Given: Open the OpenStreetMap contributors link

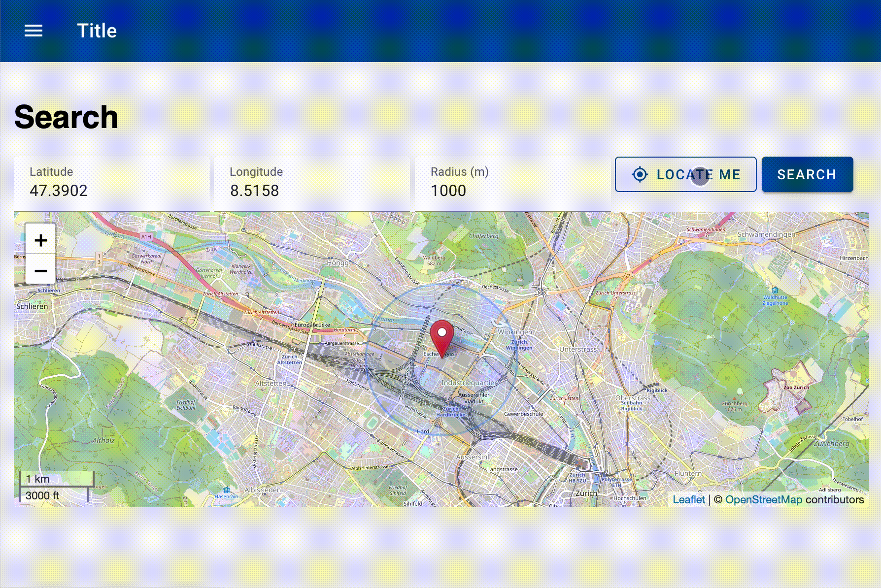Looking at the screenshot, I should coord(763,499).
